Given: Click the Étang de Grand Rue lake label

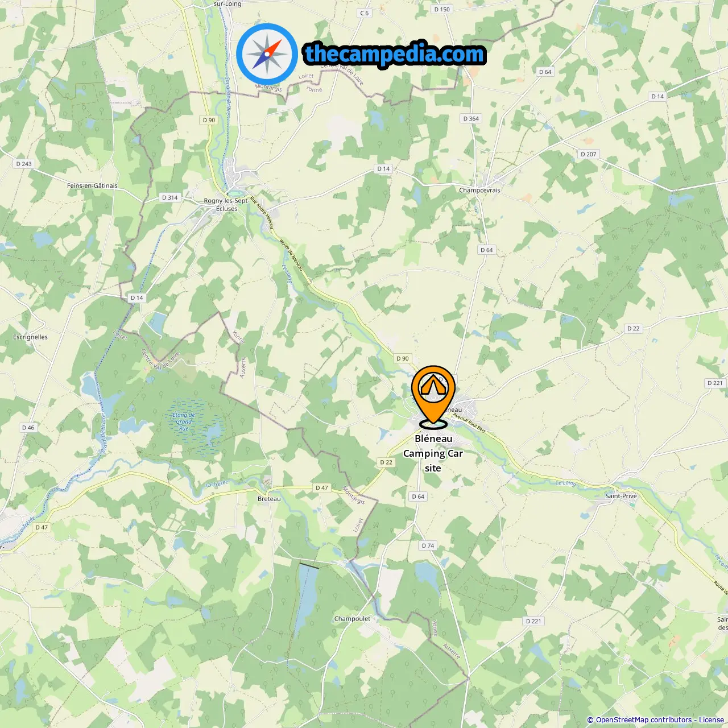Looking at the screenshot, I should click(x=184, y=421).
